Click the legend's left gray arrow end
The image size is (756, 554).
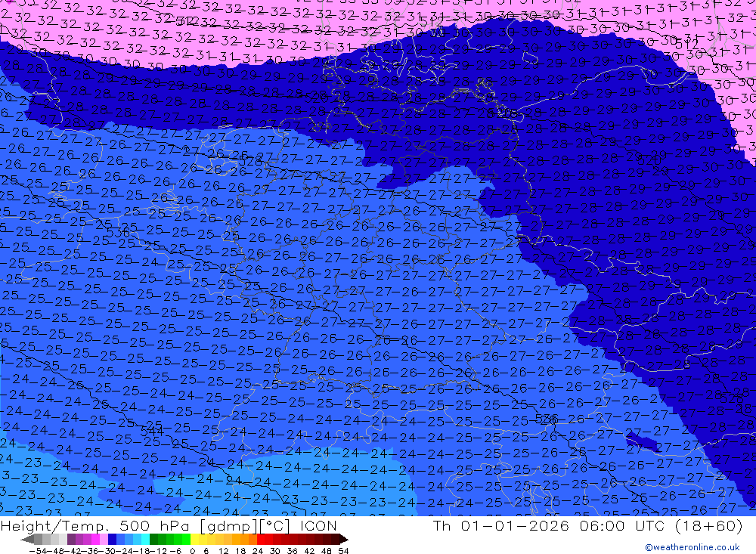click(27, 540)
